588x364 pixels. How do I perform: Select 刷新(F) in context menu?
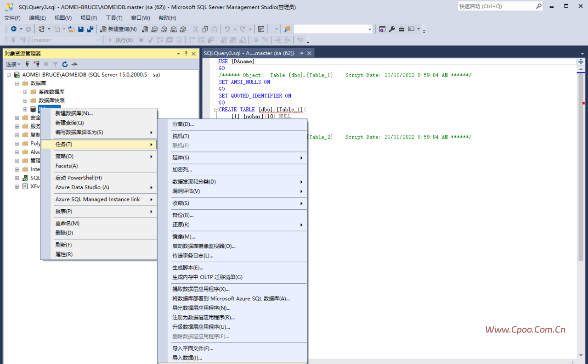[99, 245]
